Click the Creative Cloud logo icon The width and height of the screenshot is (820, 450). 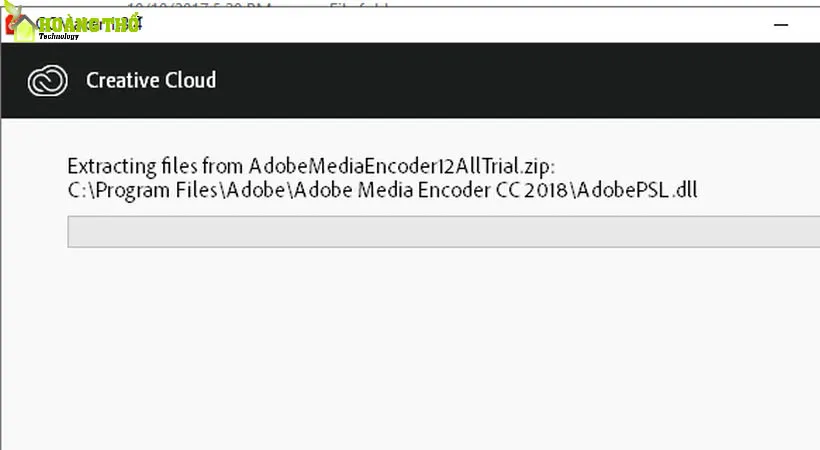pos(48,81)
